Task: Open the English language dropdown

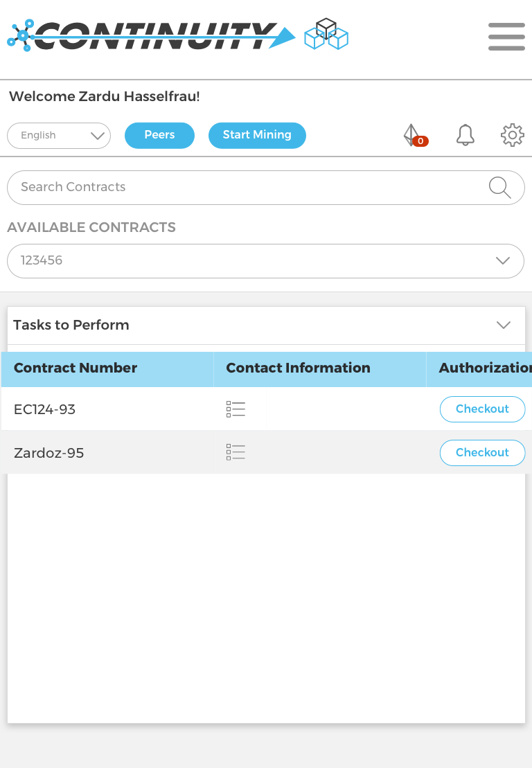Action: (59, 136)
